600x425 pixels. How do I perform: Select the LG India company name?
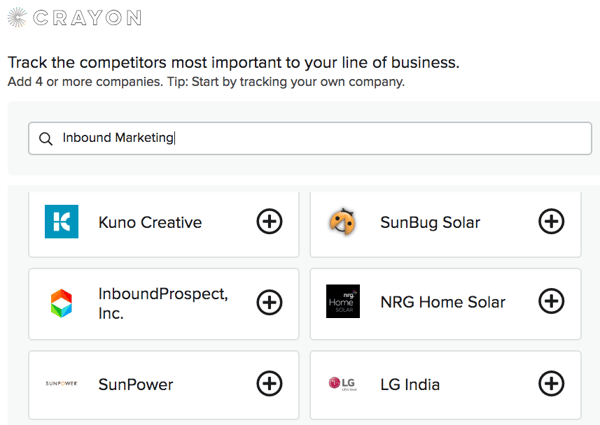click(x=410, y=385)
